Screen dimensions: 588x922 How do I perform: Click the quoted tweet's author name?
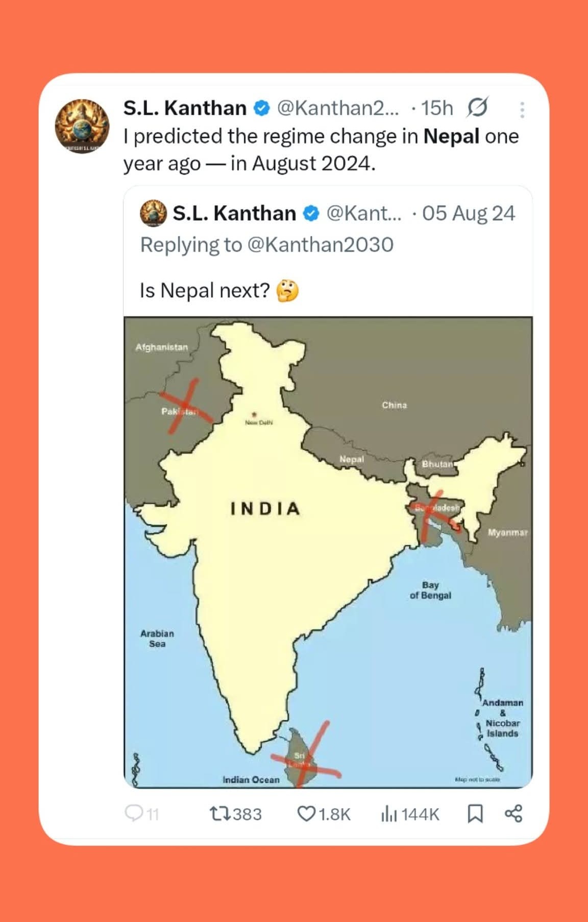coord(234,214)
